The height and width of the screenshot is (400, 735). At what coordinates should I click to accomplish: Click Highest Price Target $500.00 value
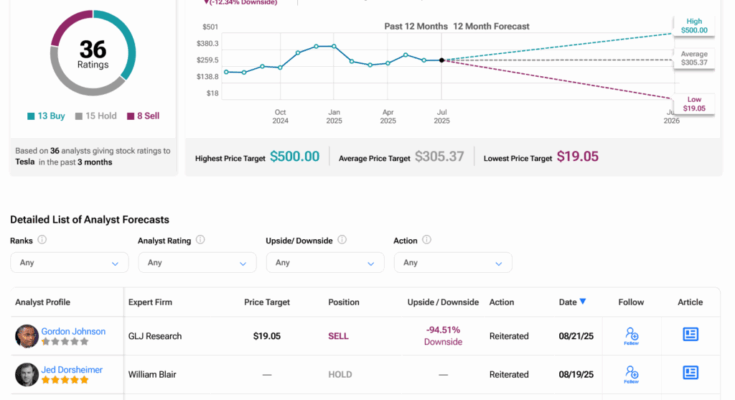click(x=295, y=157)
